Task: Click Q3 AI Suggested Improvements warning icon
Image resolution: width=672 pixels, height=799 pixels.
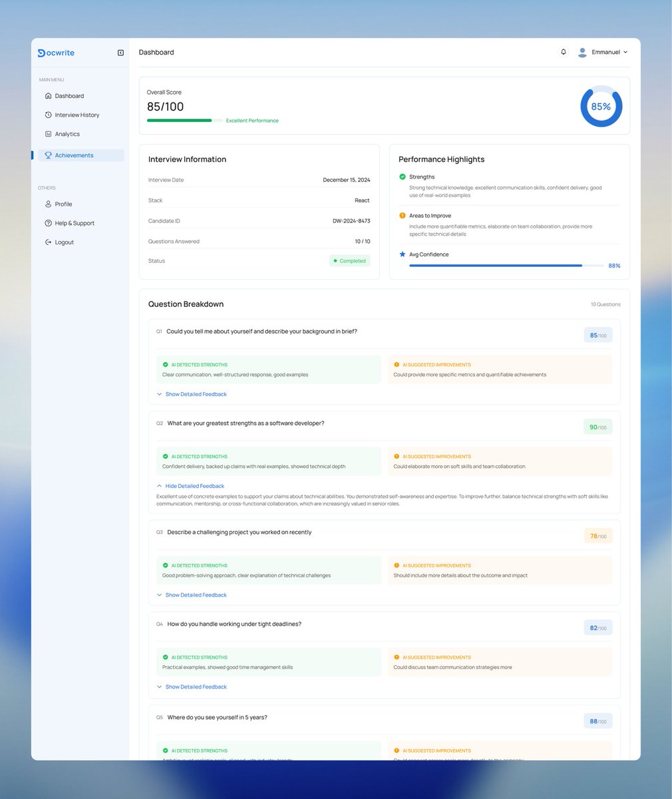Action: 397,565
